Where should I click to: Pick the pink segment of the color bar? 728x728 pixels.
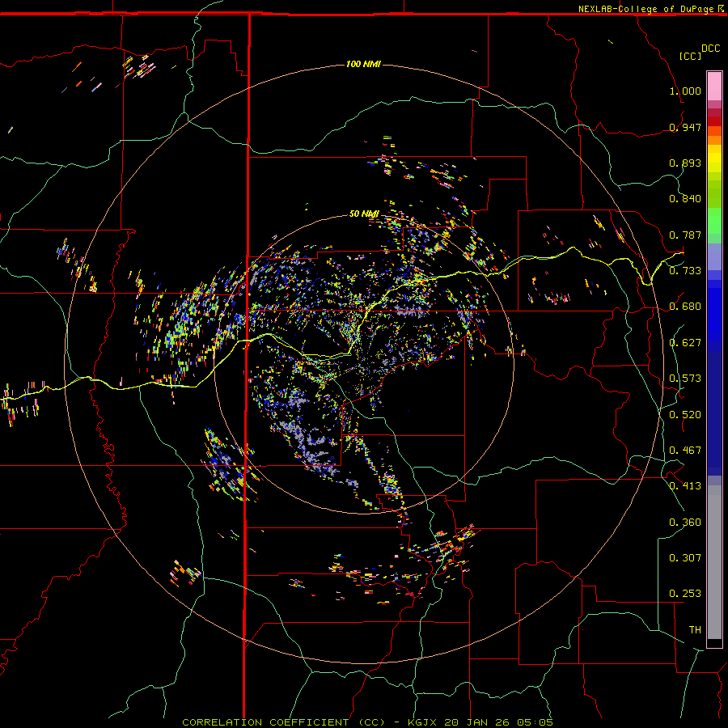tap(714, 87)
